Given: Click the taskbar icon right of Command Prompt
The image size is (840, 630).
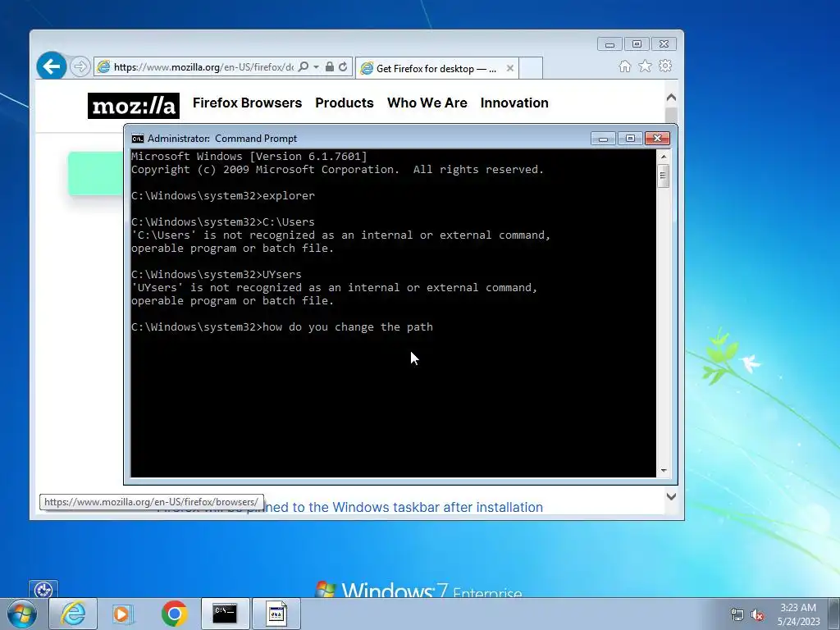Looking at the screenshot, I should coord(276,614).
